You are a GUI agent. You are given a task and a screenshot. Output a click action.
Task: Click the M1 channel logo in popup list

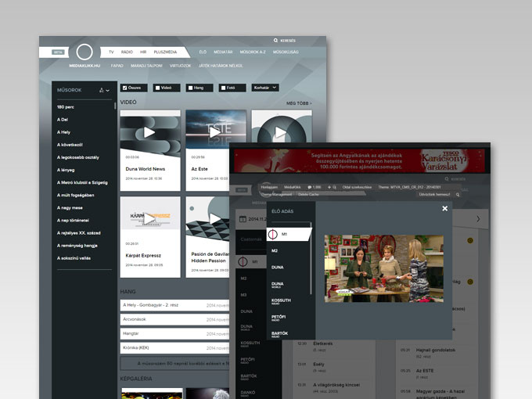tap(273, 234)
